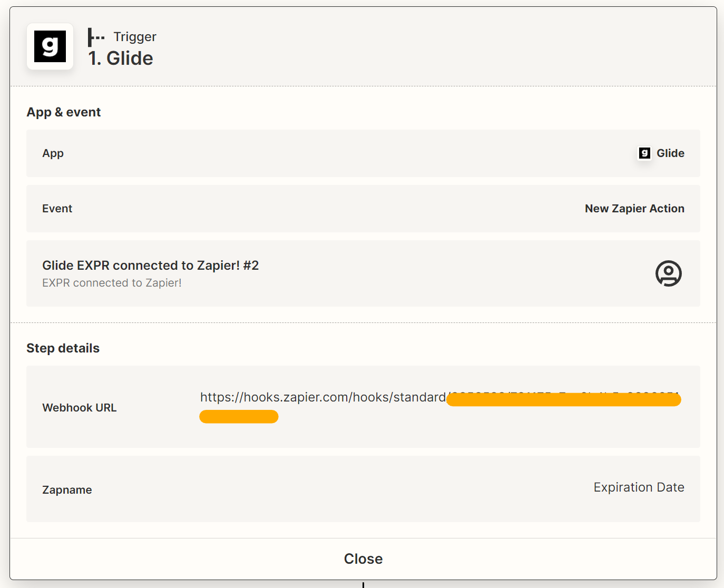Click the Glide app name value
724x588 pixels.
tap(670, 153)
